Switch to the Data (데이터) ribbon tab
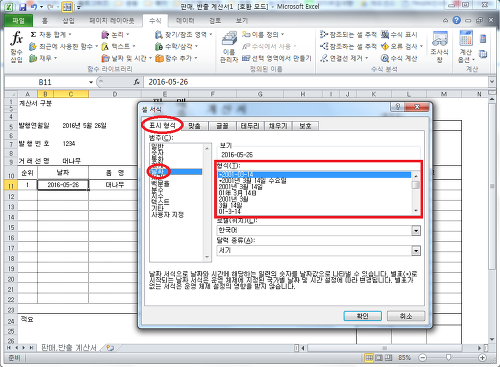Screen dimensions: 500x367 click(x=185, y=21)
